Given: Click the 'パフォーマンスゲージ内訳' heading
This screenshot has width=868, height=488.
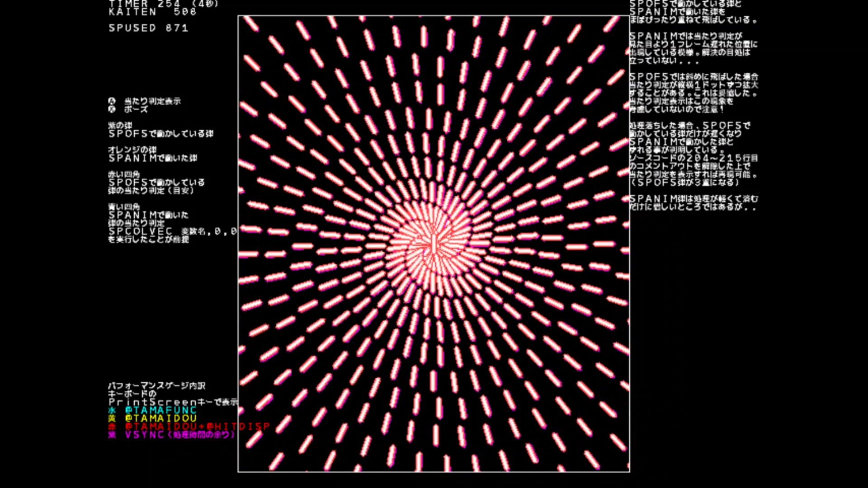Looking at the screenshot, I should pyautogui.click(x=157, y=386).
